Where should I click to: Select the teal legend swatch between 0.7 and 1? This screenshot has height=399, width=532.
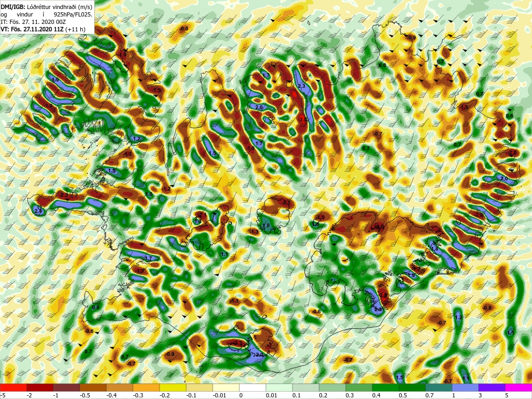point(439,388)
